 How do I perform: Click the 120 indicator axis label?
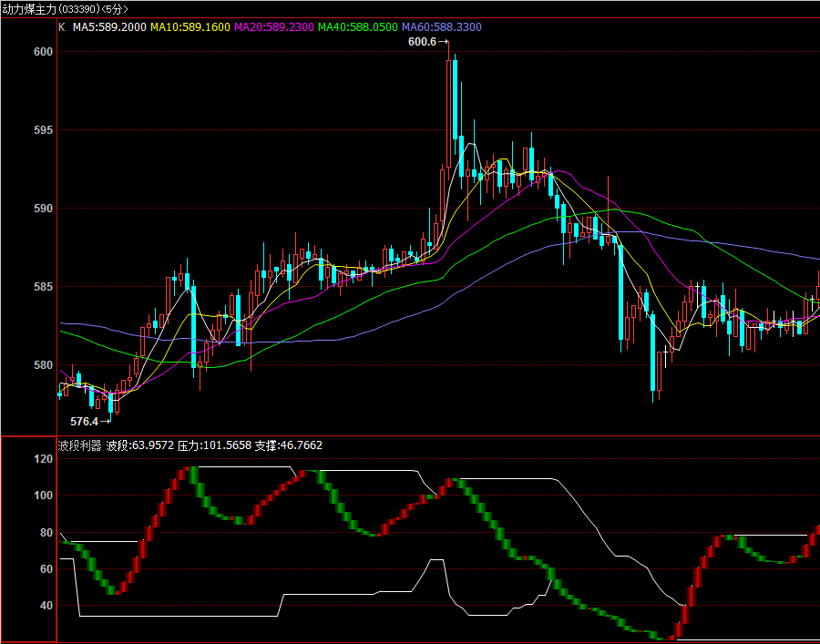44,459
